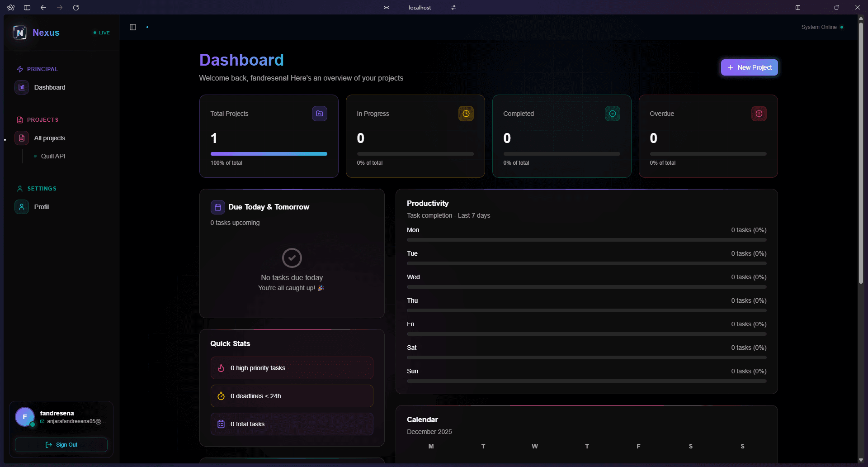Click the New Project button
The height and width of the screenshot is (467, 868).
tap(749, 67)
